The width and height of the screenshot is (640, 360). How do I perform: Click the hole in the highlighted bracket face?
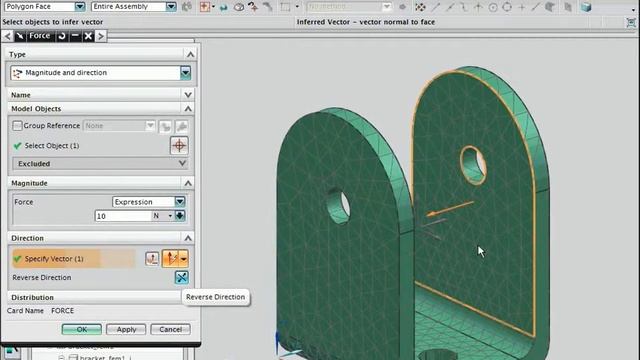tap(473, 164)
